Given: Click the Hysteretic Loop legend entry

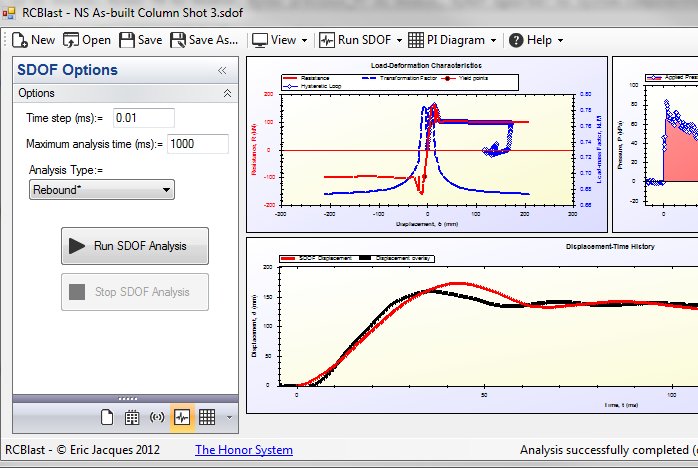Looking at the screenshot, I should [x=312, y=86].
